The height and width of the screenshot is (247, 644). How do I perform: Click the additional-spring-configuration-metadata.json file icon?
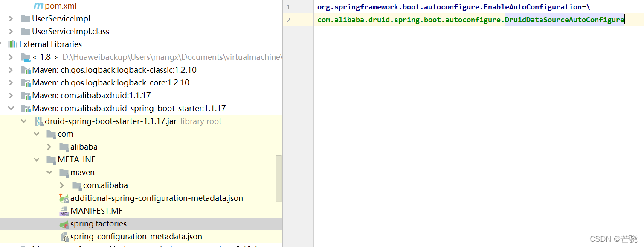click(64, 198)
